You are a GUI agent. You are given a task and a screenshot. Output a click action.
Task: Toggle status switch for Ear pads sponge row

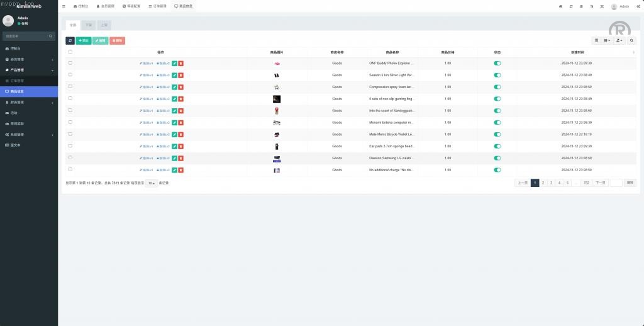pyautogui.click(x=497, y=146)
